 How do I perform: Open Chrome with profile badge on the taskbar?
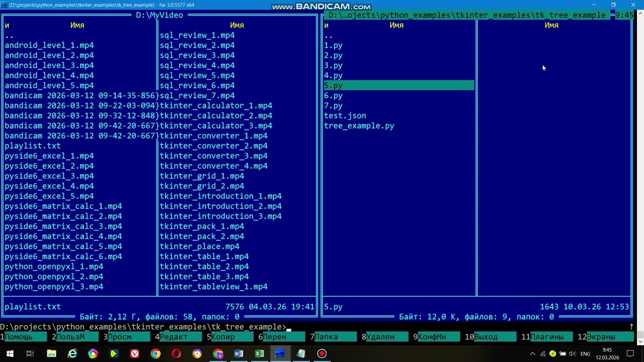click(218, 354)
